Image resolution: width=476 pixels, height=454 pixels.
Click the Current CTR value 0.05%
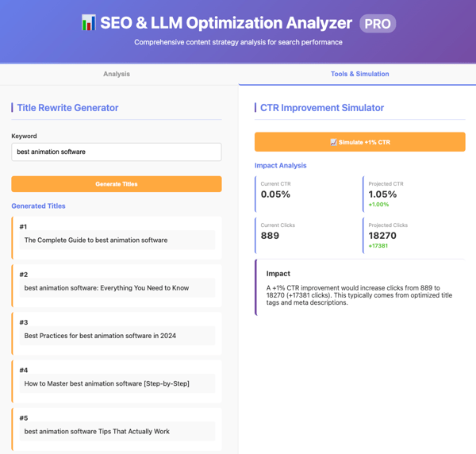(275, 194)
